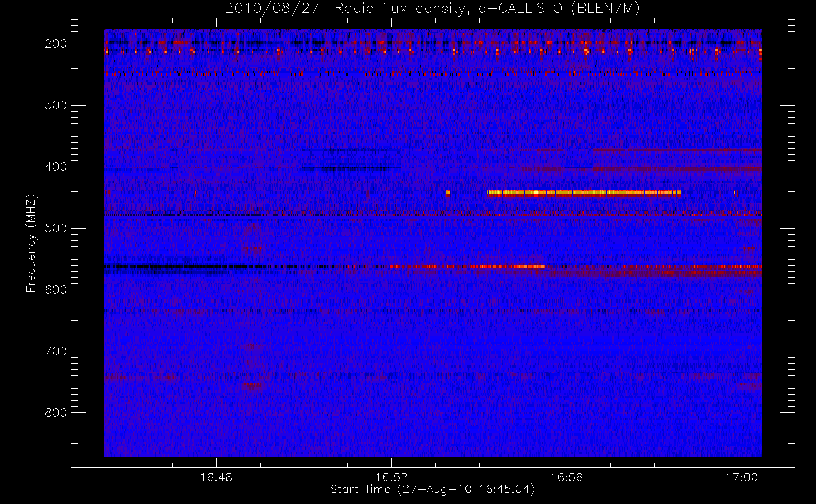816x504 pixels.
Task: Click the 16:52 time tick label
Action: pyautogui.click(x=392, y=477)
